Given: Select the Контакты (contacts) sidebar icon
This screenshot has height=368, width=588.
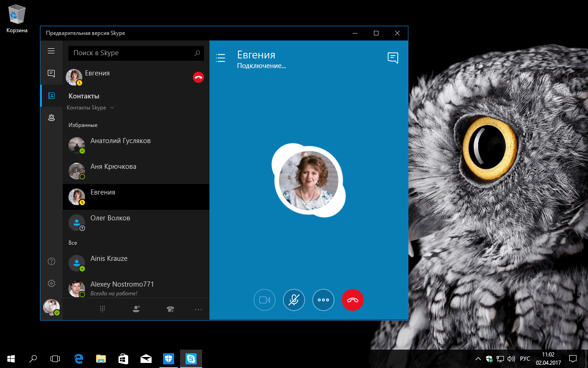Looking at the screenshot, I should pos(51,95).
